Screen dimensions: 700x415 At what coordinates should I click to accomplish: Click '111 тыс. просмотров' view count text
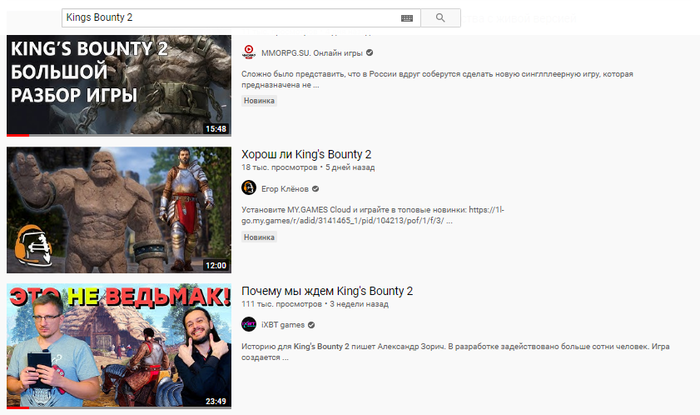point(281,304)
